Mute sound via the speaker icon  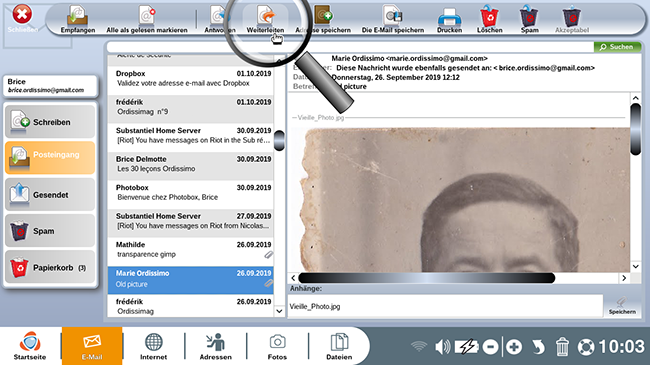click(x=442, y=346)
